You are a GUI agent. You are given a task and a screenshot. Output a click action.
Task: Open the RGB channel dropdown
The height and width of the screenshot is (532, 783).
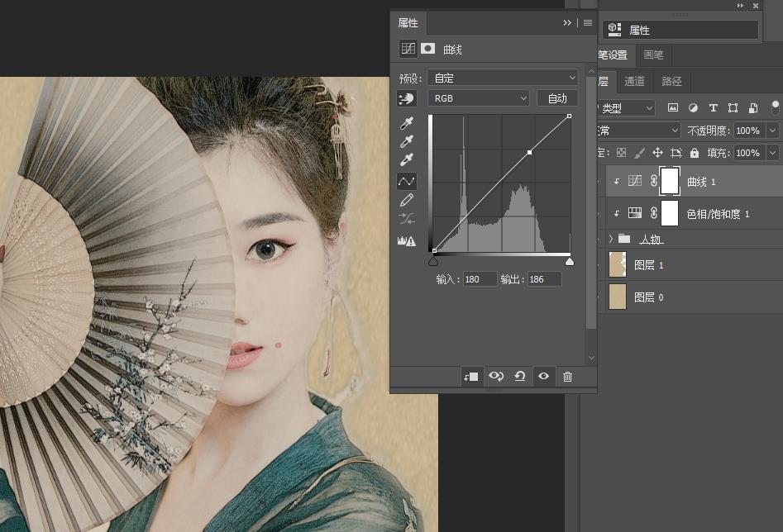(x=478, y=98)
